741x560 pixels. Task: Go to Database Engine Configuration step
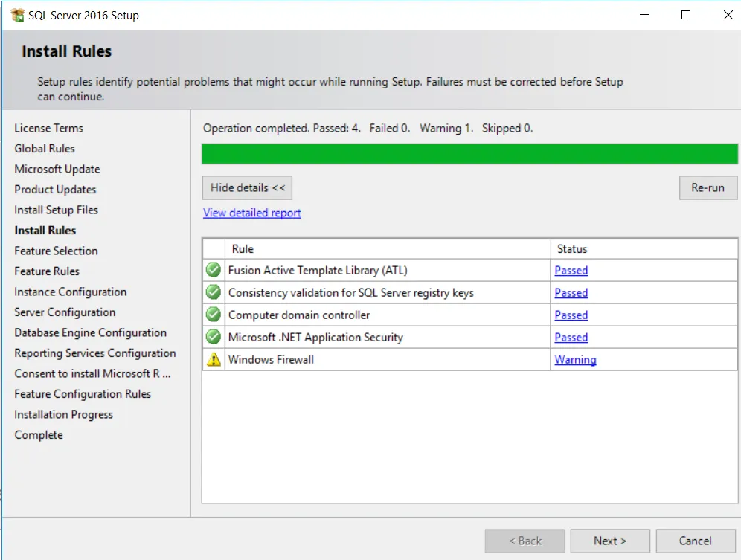(90, 332)
